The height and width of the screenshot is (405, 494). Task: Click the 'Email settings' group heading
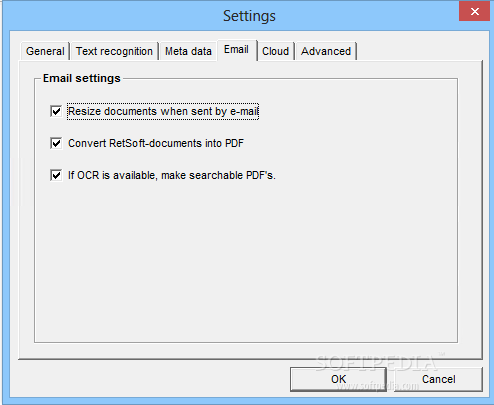click(82, 78)
